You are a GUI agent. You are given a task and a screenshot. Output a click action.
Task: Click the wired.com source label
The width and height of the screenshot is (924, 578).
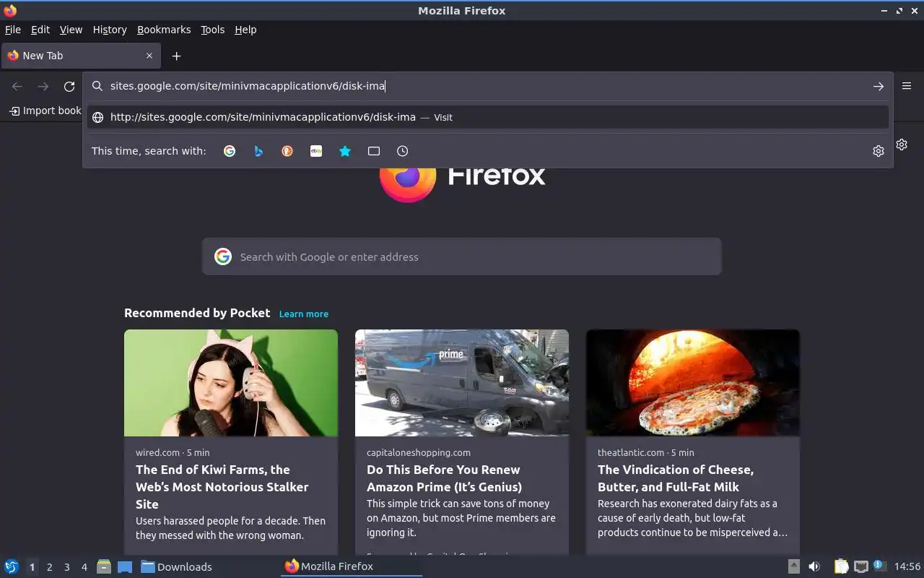pos(157,452)
